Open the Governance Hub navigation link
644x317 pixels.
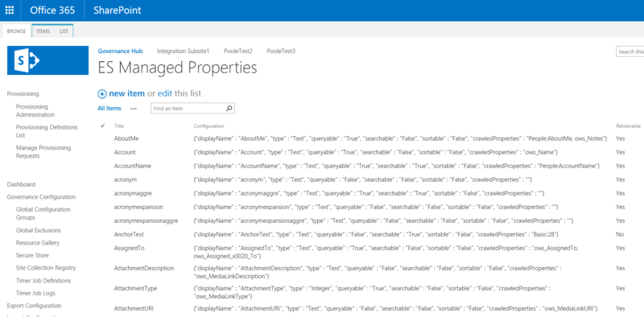pyautogui.click(x=120, y=51)
